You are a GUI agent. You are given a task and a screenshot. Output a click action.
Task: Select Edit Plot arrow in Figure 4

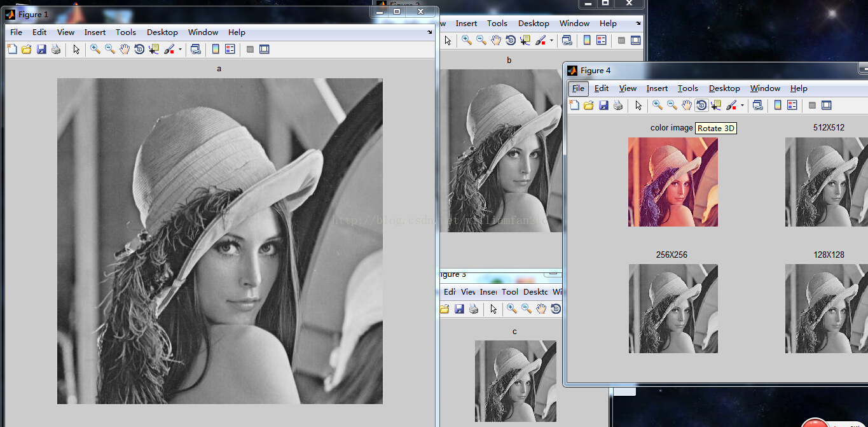point(638,105)
